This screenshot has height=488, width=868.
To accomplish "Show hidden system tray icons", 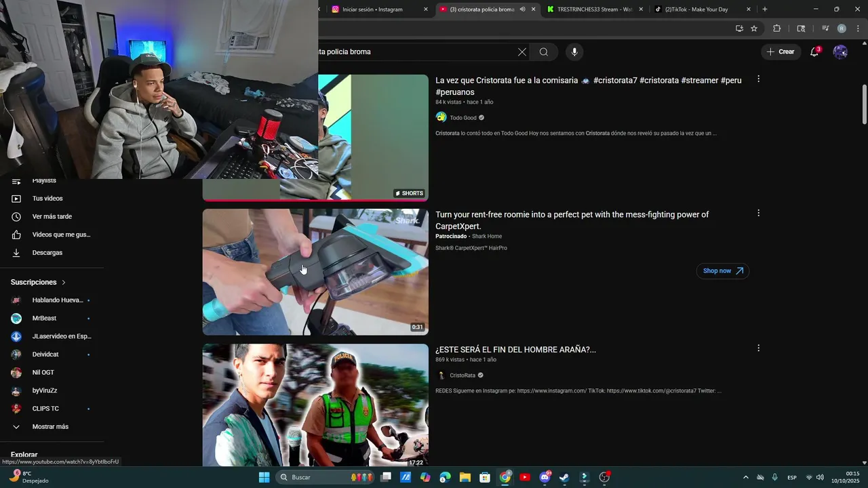I will 746,477.
